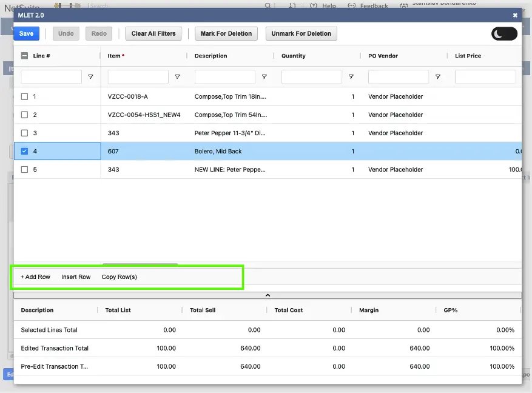Click the Save button
The width and height of the screenshot is (532, 393).
(x=26, y=33)
